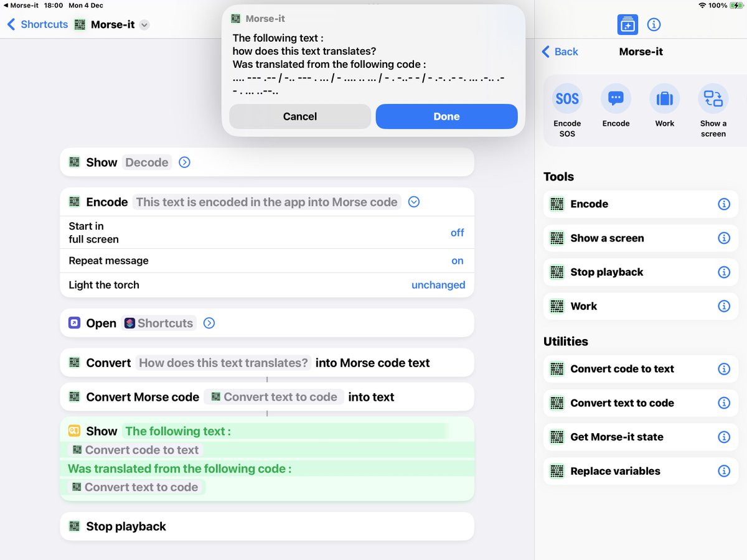Show info for the Work tool
Screen dimensions: 747x560
coord(723,306)
